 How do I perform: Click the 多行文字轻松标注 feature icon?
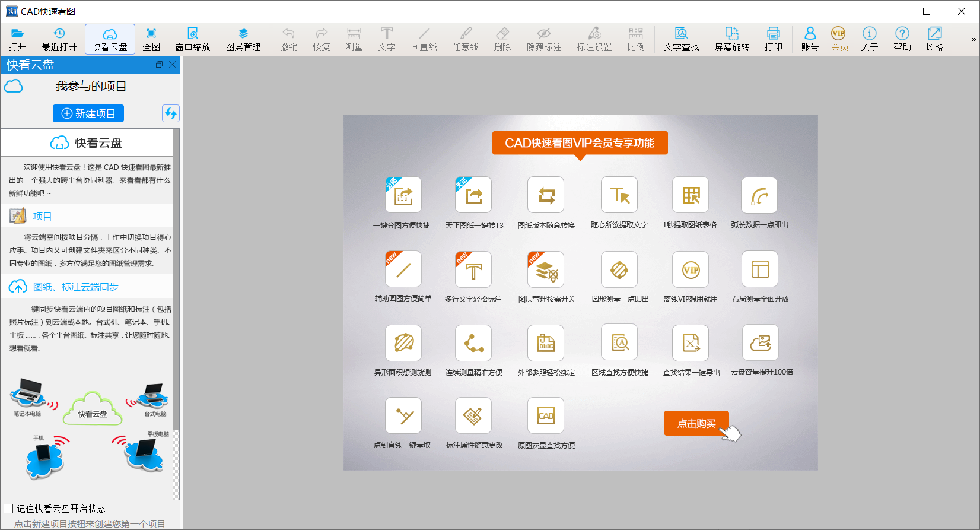tap(473, 269)
